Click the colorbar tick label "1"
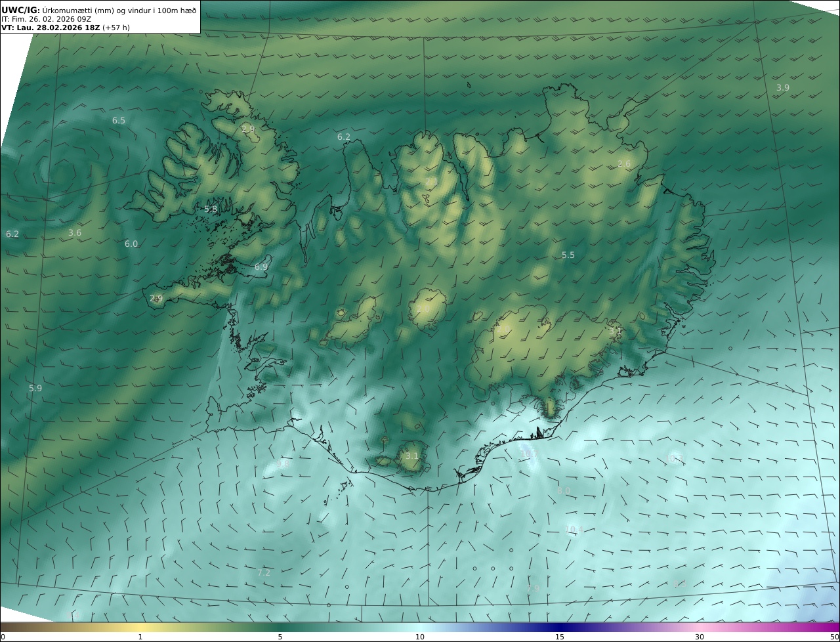840x642 pixels. pyautogui.click(x=140, y=637)
